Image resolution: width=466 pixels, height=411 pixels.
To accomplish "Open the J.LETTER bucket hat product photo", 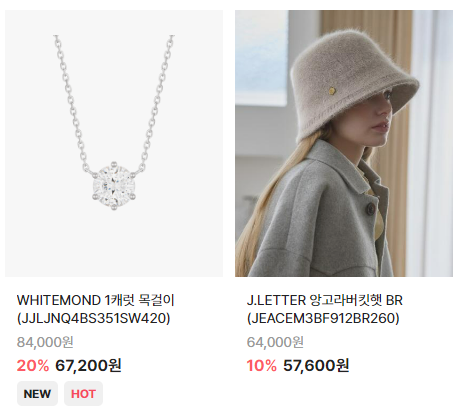I will pyautogui.click(x=344, y=143).
